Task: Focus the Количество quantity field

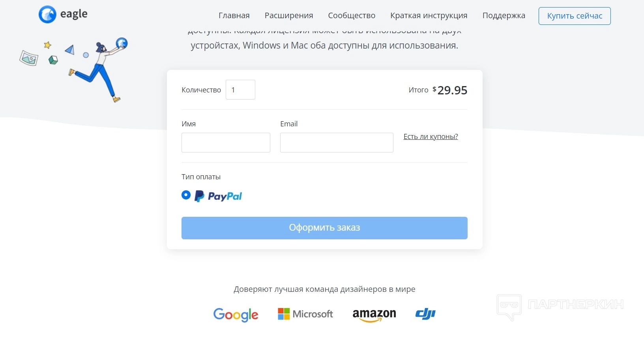Action: pyautogui.click(x=240, y=90)
